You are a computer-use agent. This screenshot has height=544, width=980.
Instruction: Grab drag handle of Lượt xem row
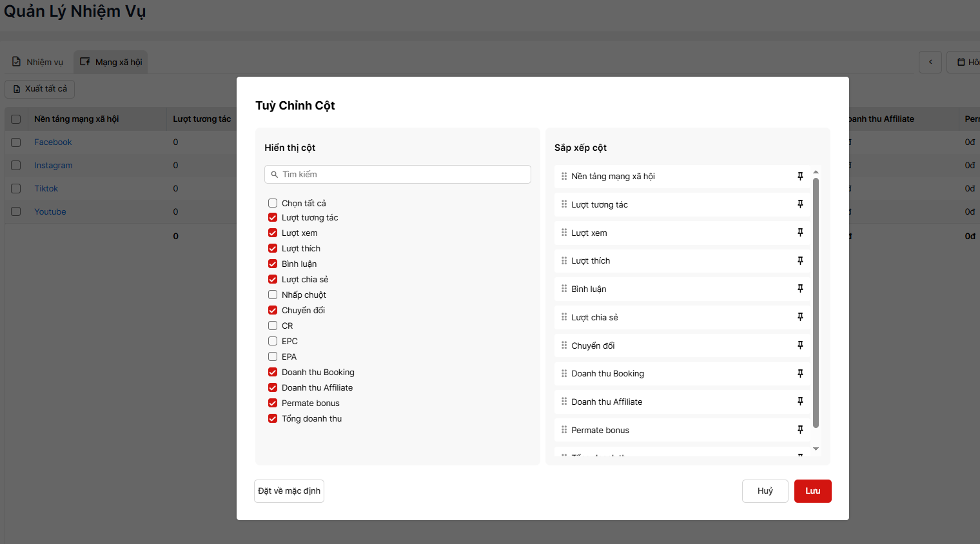click(x=564, y=233)
